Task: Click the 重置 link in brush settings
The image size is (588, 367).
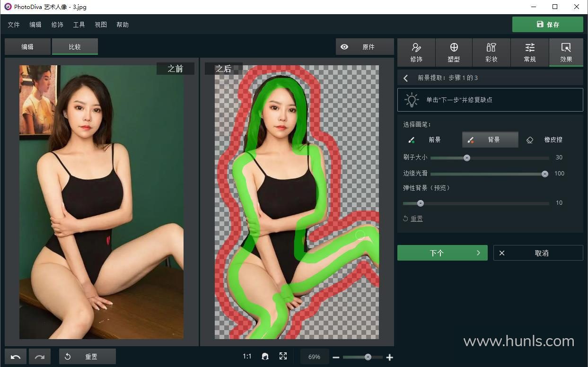Action: [x=412, y=218]
